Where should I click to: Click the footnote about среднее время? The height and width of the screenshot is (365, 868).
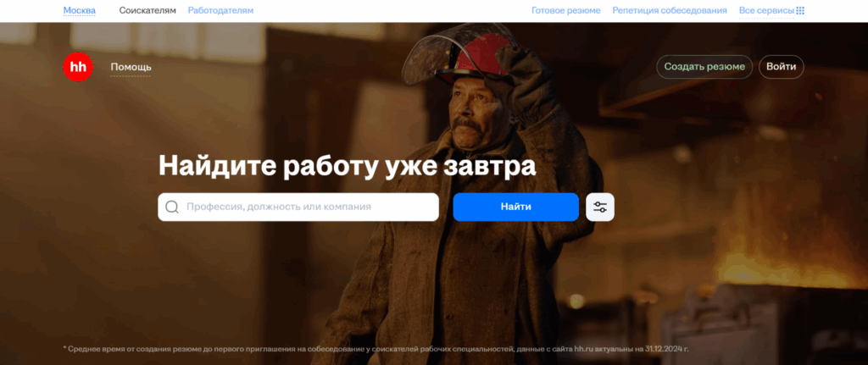point(376,349)
